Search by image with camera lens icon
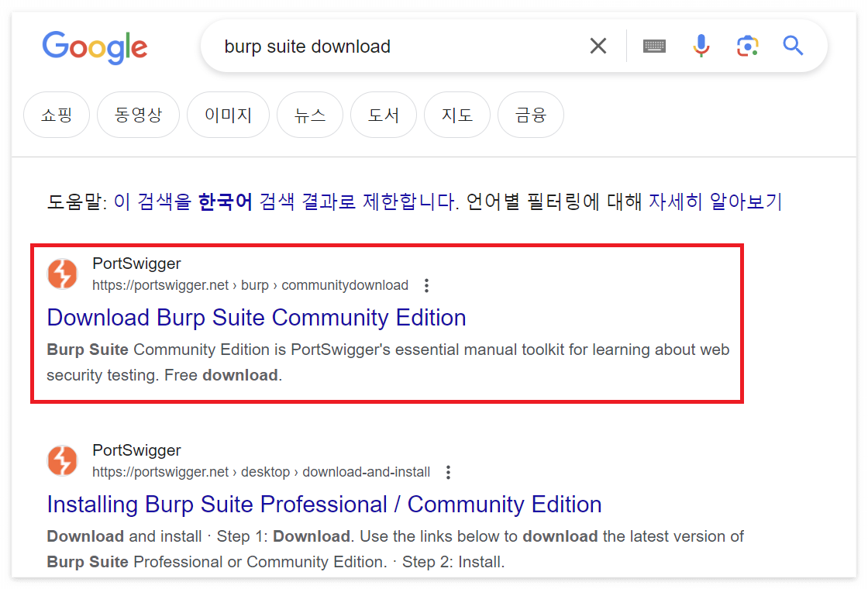868x589 pixels. [x=747, y=46]
